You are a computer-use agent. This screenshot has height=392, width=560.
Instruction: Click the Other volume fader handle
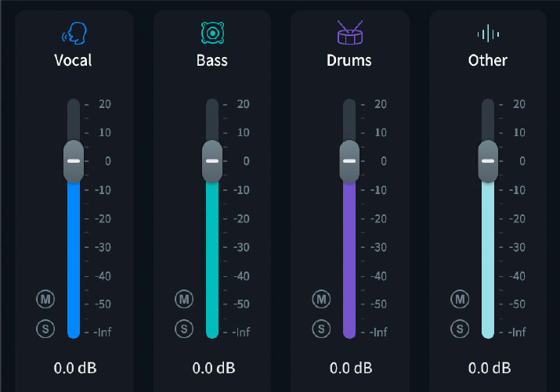point(488,161)
